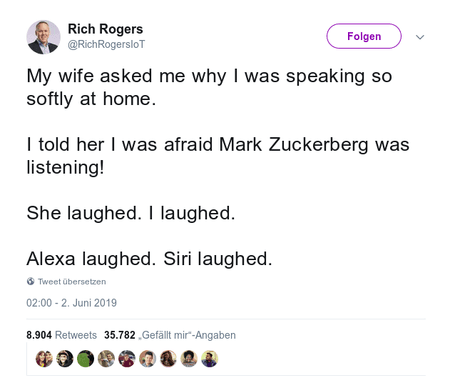This screenshot has height=378, width=450.
Task: Open the Rich Rogers display name link
Action: pyautogui.click(x=105, y=29)
